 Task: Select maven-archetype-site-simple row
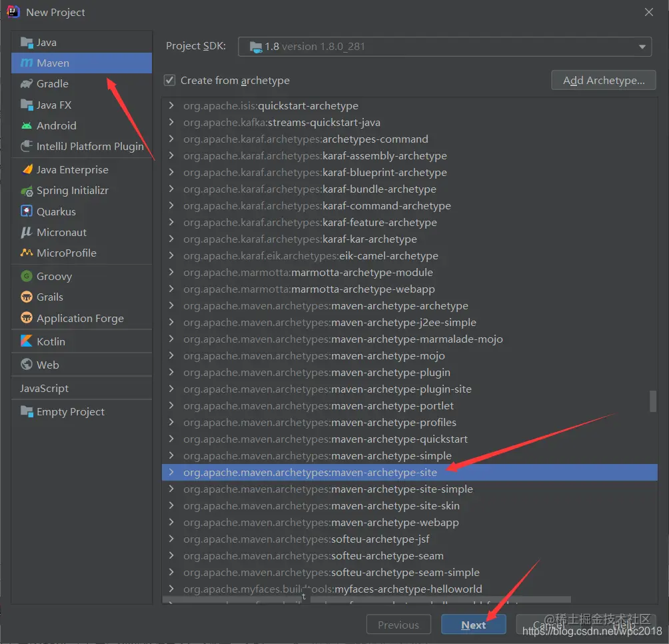pyautogui.click(x=410, y=489)
